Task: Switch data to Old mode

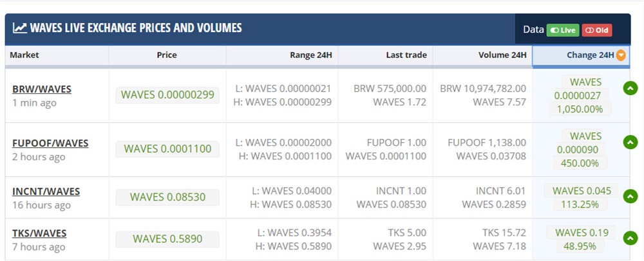Action: 597,30
